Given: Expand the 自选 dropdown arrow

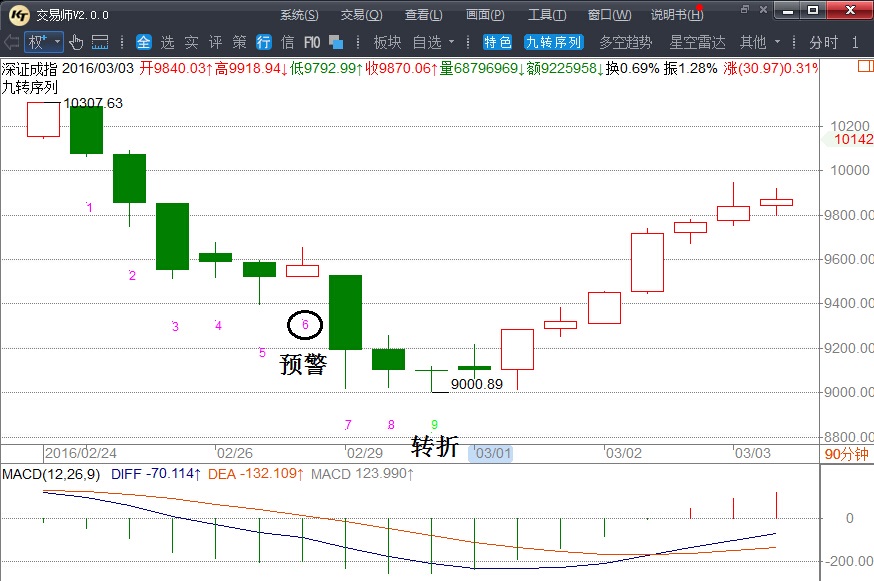Looking at the screenshot, I should [452, 42].
